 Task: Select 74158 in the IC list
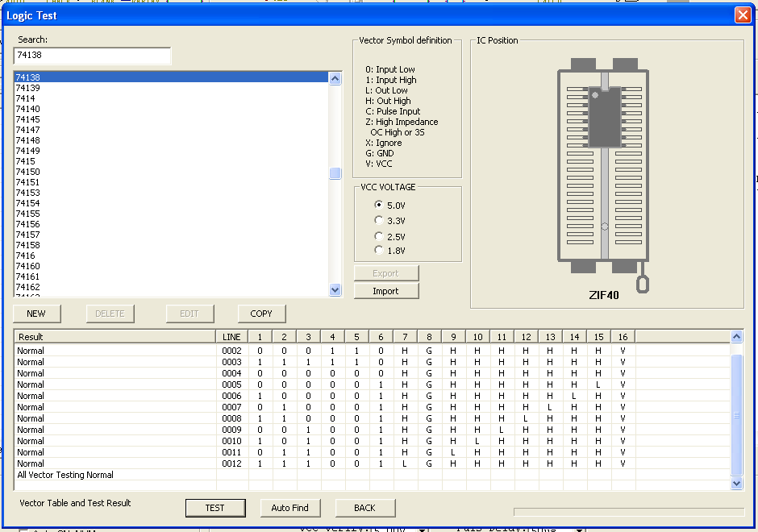(172, 245)
